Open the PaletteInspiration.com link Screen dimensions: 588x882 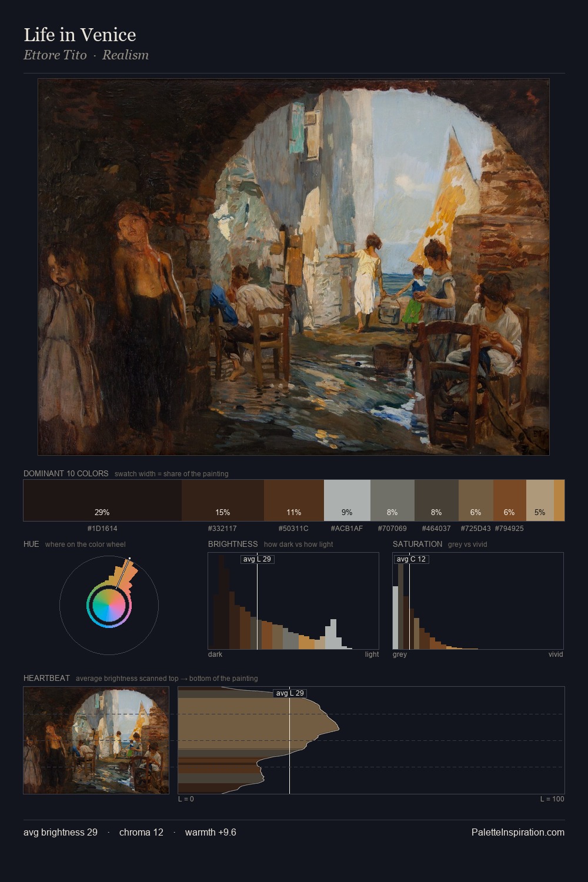(518, 832)
